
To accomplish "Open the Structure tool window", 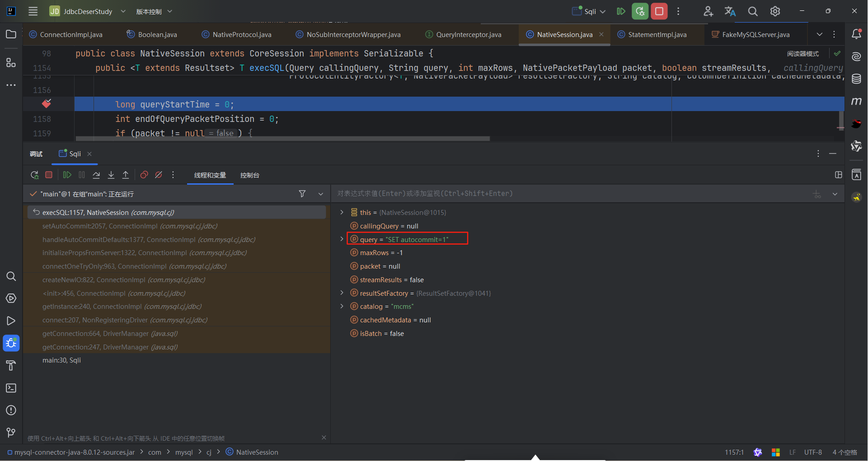I will click(x=11, y=62).
